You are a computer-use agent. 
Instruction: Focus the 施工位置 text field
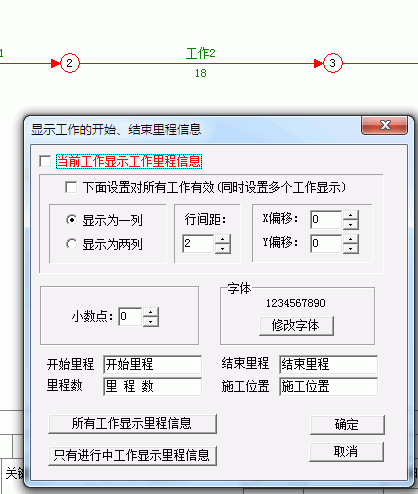tap(328, 386)
